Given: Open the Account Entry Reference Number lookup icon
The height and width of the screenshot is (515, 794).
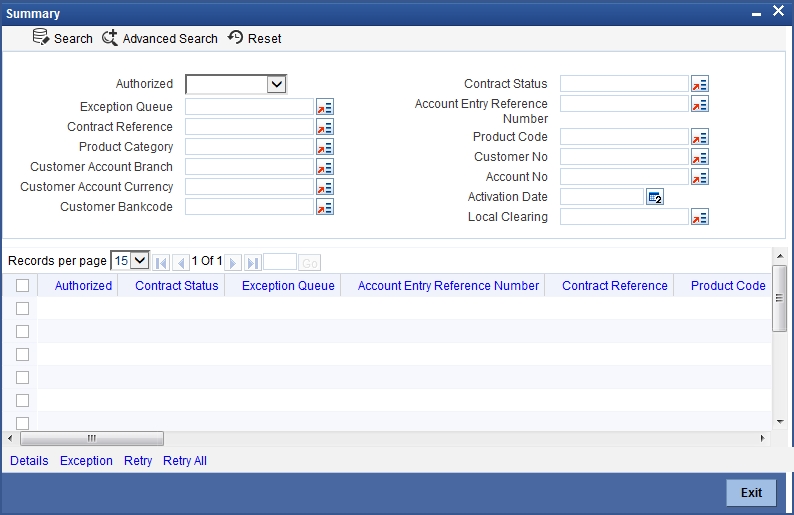Looking at the screenshot, I should click(x=700, y=104).
